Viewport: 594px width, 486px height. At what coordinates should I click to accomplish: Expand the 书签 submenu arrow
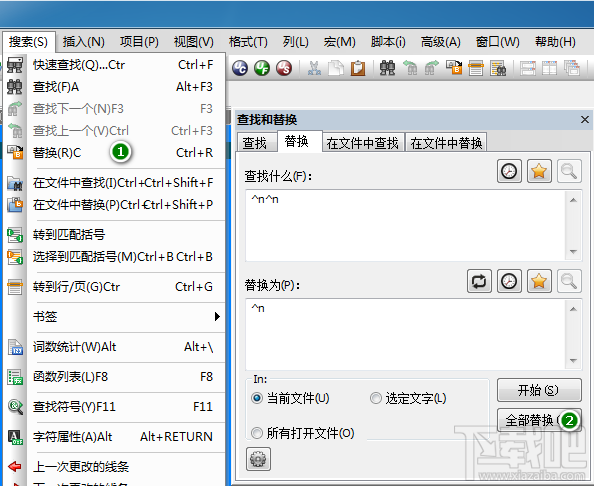[217, 316]
